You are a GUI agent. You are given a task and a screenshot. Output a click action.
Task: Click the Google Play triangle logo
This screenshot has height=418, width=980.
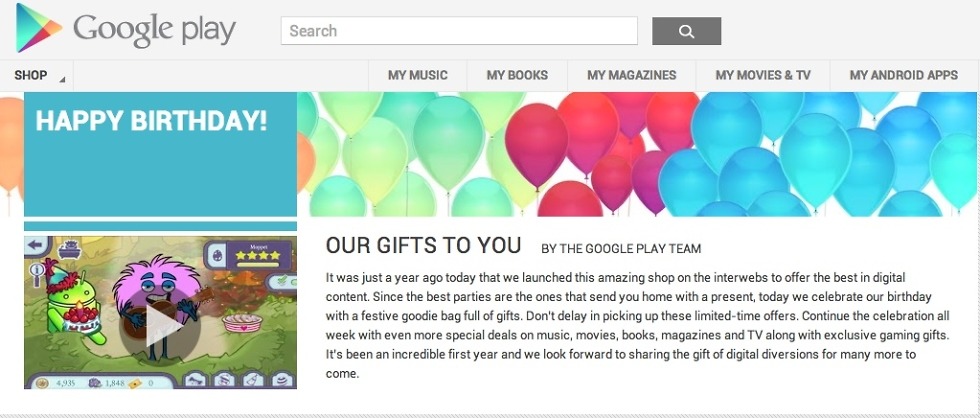coord(39,28)
